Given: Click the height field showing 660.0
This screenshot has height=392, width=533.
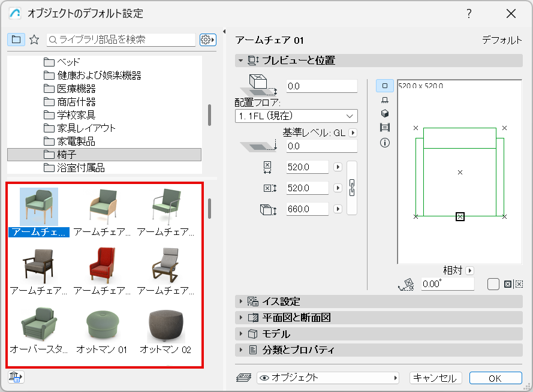Looking at the screenshot, I should tap(308, 209).
